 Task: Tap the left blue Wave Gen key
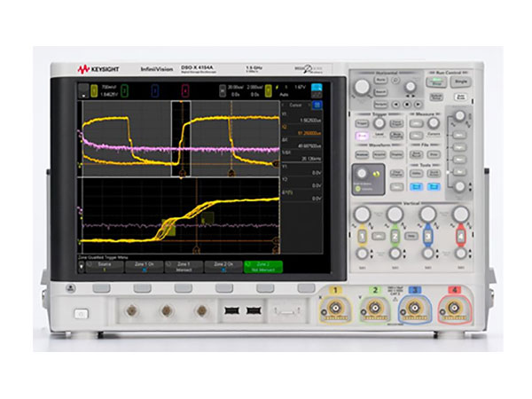(416, 186)
